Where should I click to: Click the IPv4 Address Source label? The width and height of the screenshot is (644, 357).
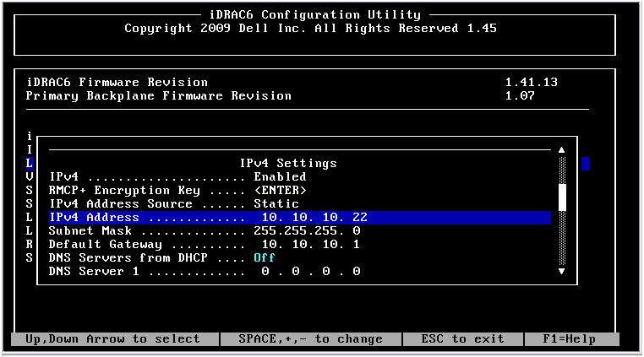121,204
